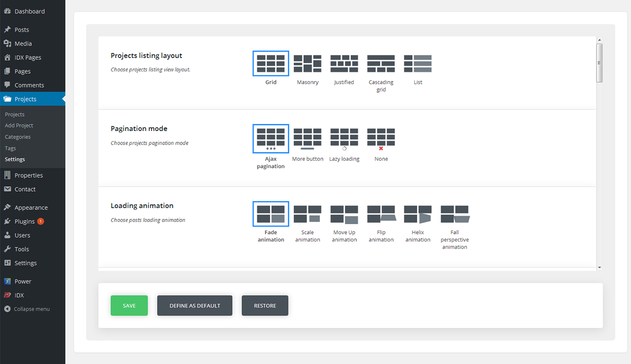The height and width of the screenshot is (364, 631).
Task: Select the Cascading grid layout
Action: [x=381, y=63]
